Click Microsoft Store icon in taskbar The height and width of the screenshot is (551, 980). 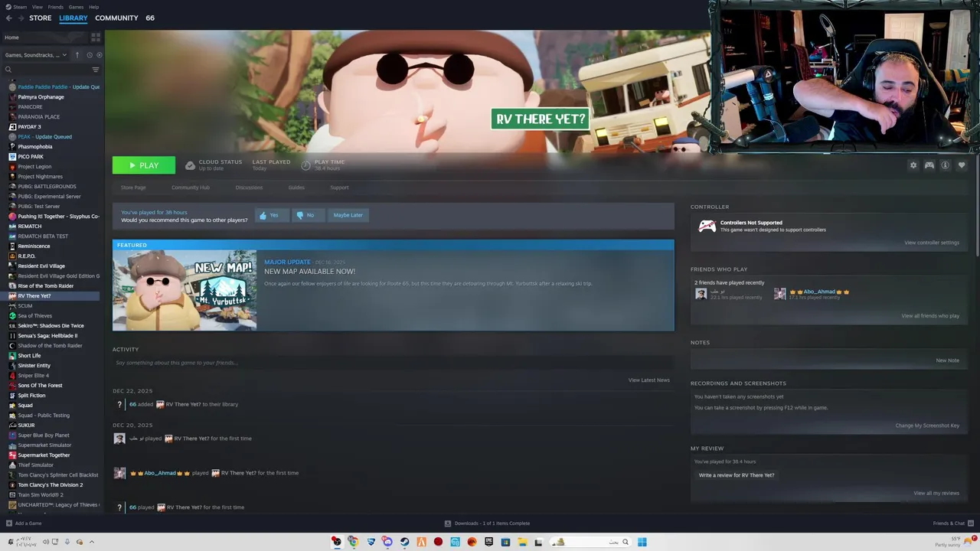505,542
